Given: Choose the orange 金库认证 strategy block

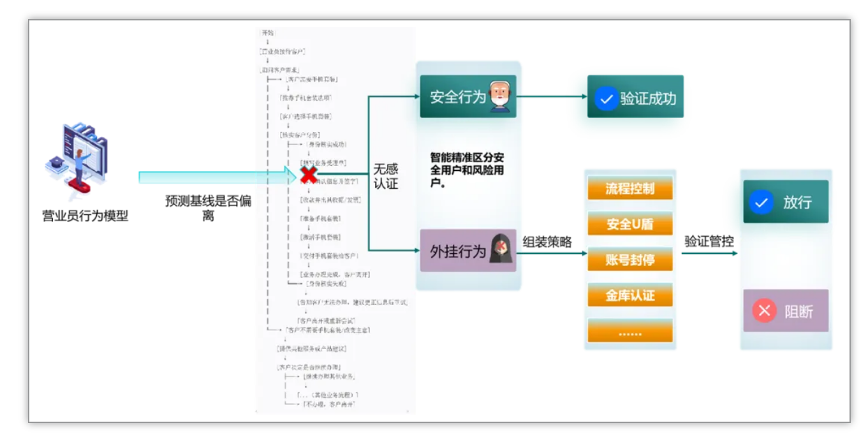Looking at the screenshot, I should click(629, 295).
